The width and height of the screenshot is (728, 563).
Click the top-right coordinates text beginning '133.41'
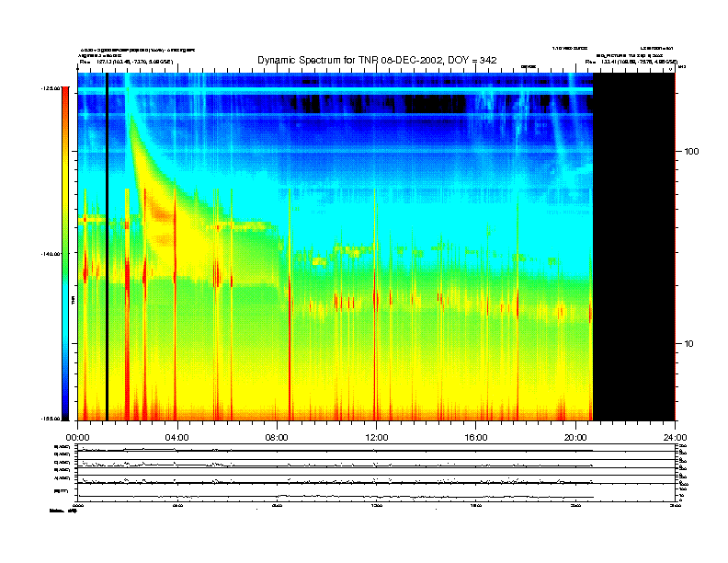click(x=639, y=62)
